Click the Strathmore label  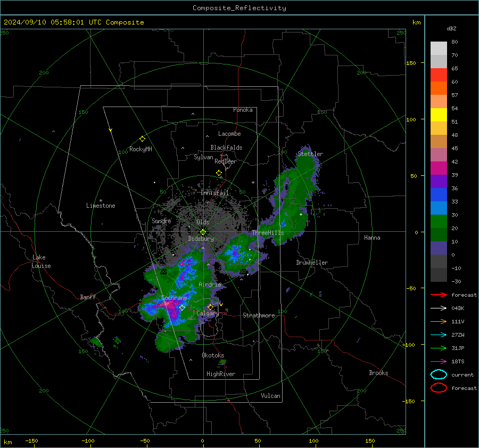pos(259,315)
